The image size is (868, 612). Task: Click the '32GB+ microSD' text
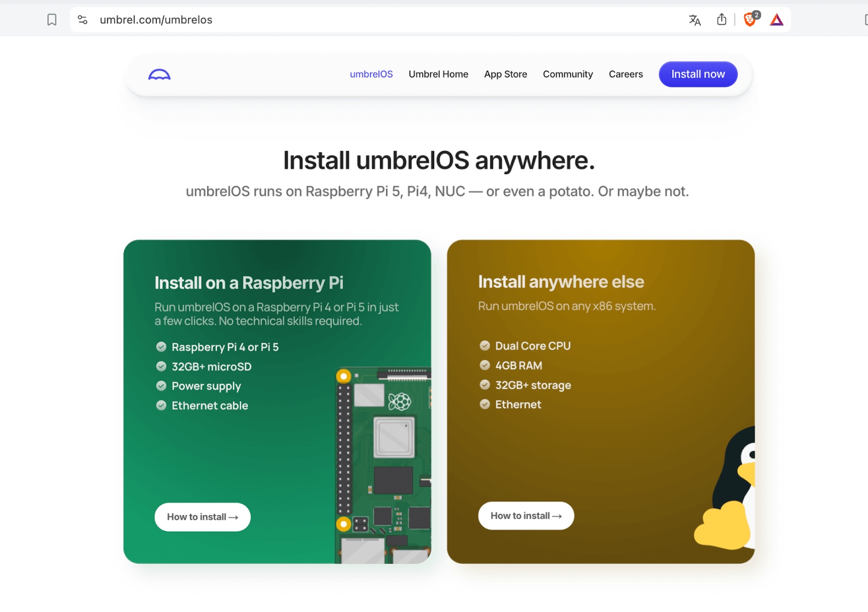pos(212,366)
